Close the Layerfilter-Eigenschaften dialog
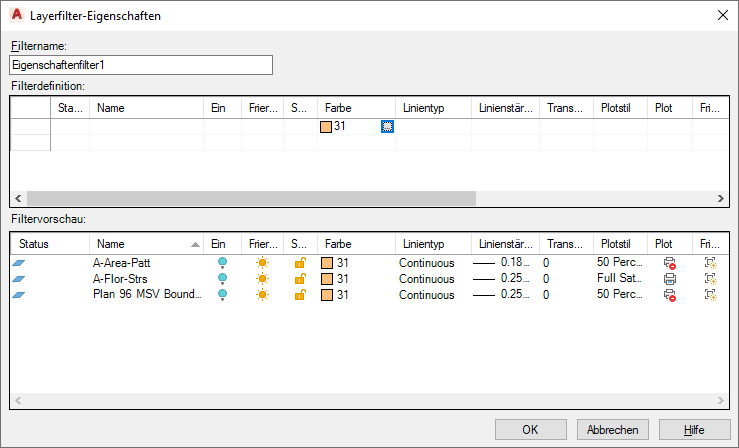The image size is (739, 448). pyautogui.click(x=723, y=15)
